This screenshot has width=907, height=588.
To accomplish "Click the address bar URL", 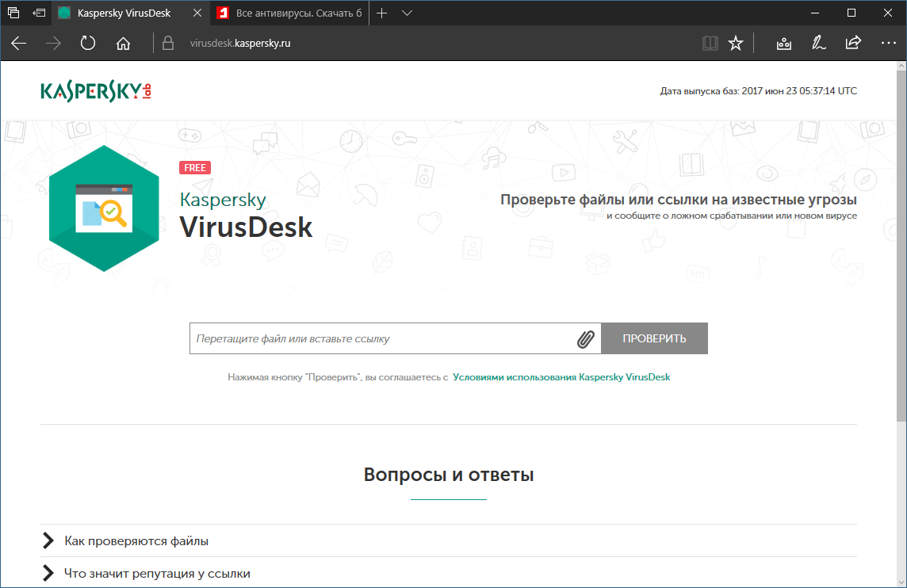I will pos(240,44).
